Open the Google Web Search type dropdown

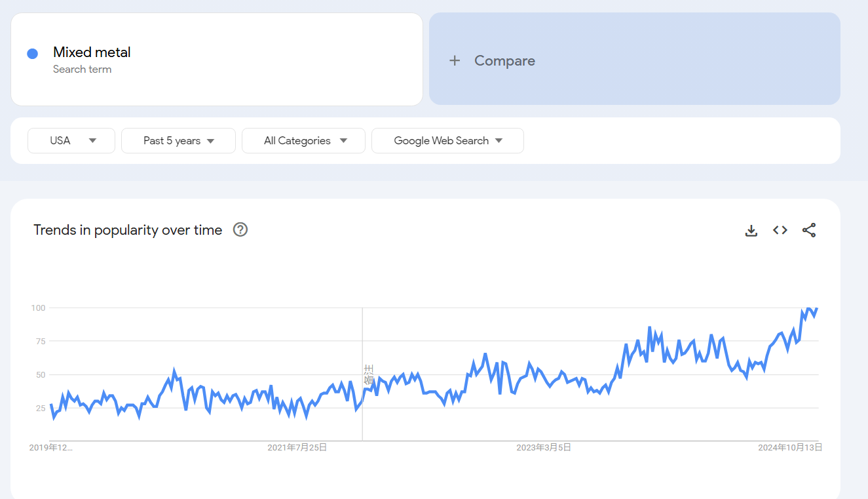[x=447, y=140]
